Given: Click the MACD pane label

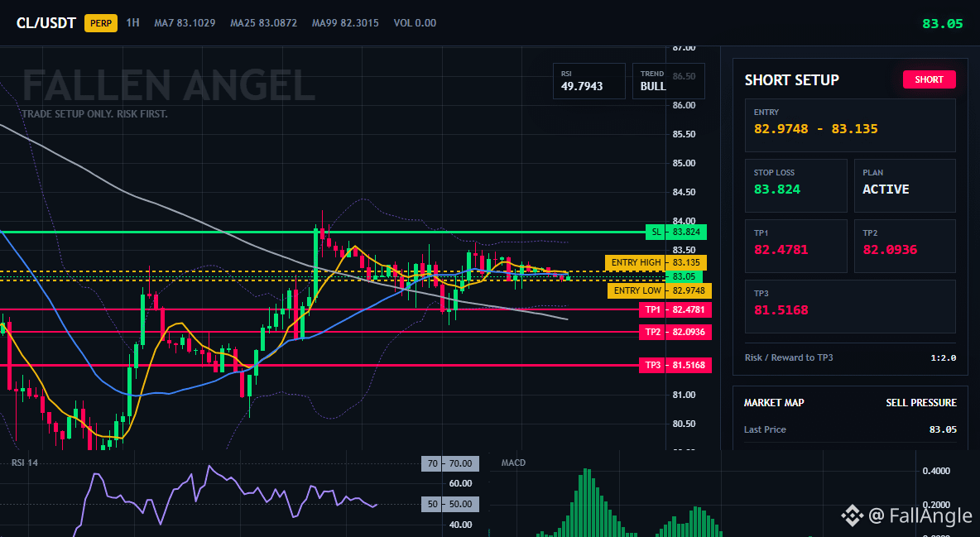Looking at the screenshot, I should 513,463.
